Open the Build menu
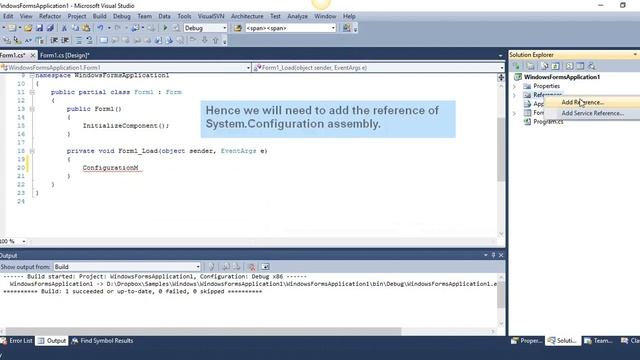This screenshot has height=360, width=640. (x=99, y=16)
